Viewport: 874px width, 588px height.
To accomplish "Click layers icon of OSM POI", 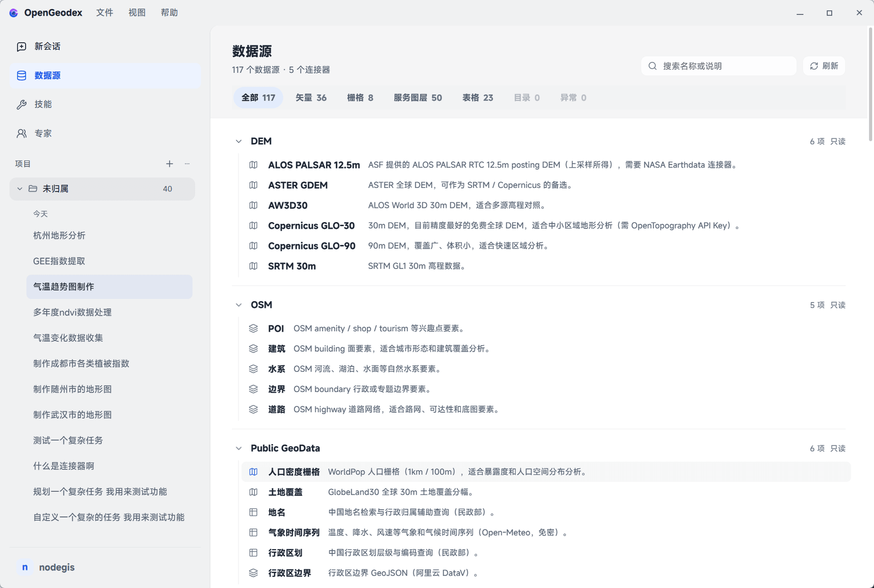I will pos(254,329).
